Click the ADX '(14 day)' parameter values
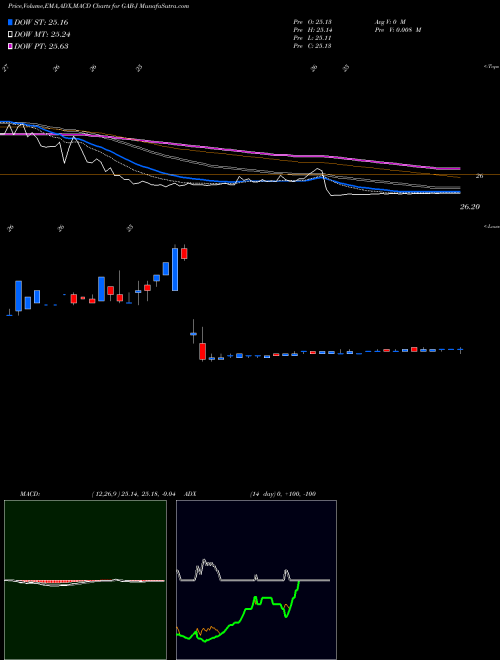 click(x=282, y=494)
